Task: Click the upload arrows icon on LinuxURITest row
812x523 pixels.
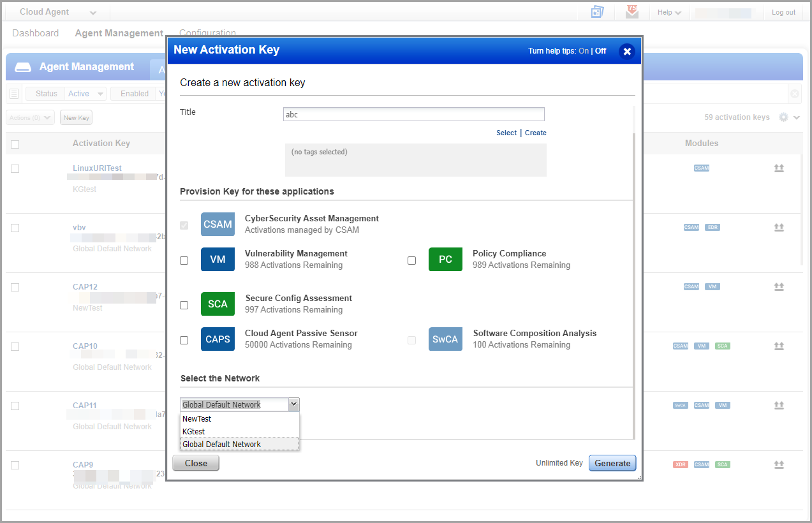Action: point(779,168)
